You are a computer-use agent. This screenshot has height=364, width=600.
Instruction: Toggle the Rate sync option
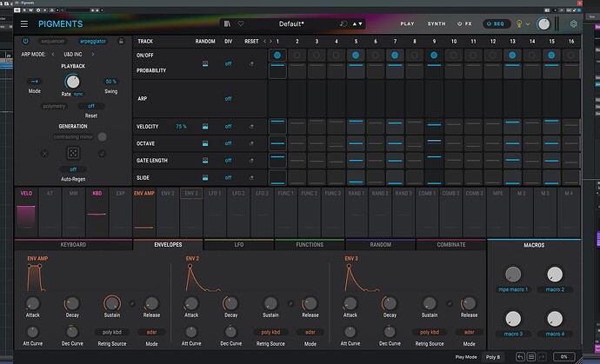tap(78, 94)
